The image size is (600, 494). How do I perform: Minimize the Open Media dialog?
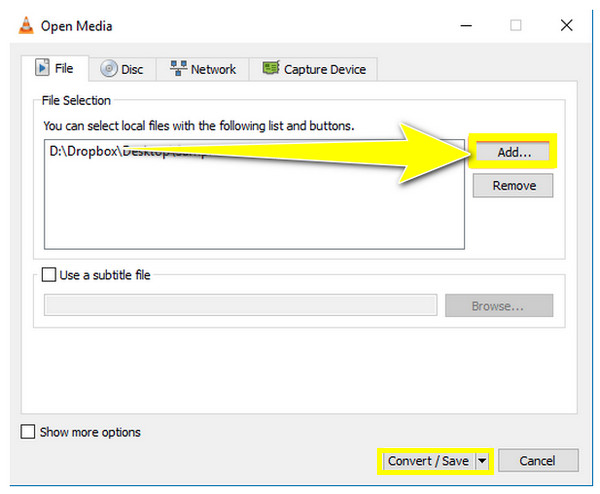[466, 26]
